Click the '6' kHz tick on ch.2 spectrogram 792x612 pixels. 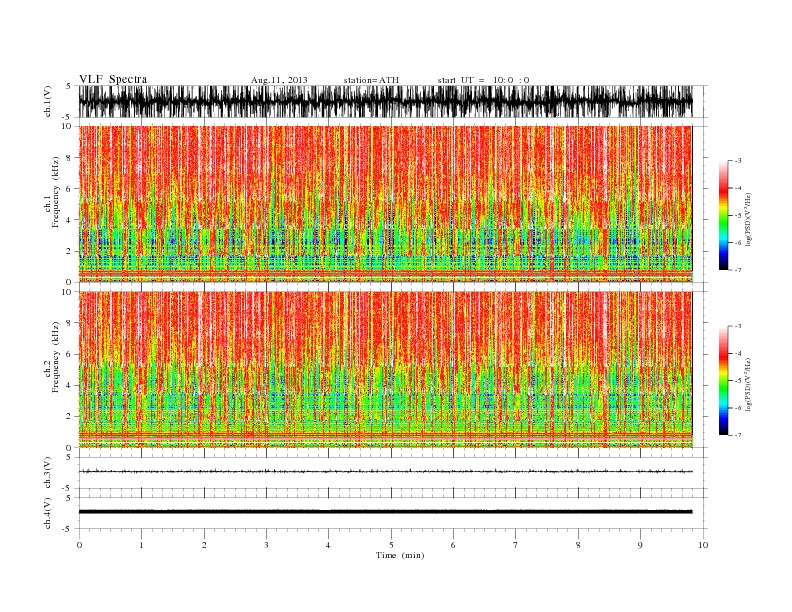coord(69,354)
